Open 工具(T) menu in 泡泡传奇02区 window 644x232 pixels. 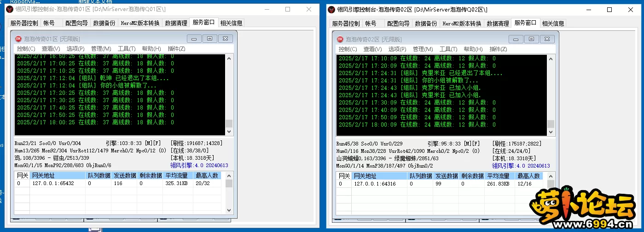pyautogui.click(x=448, y=49)
